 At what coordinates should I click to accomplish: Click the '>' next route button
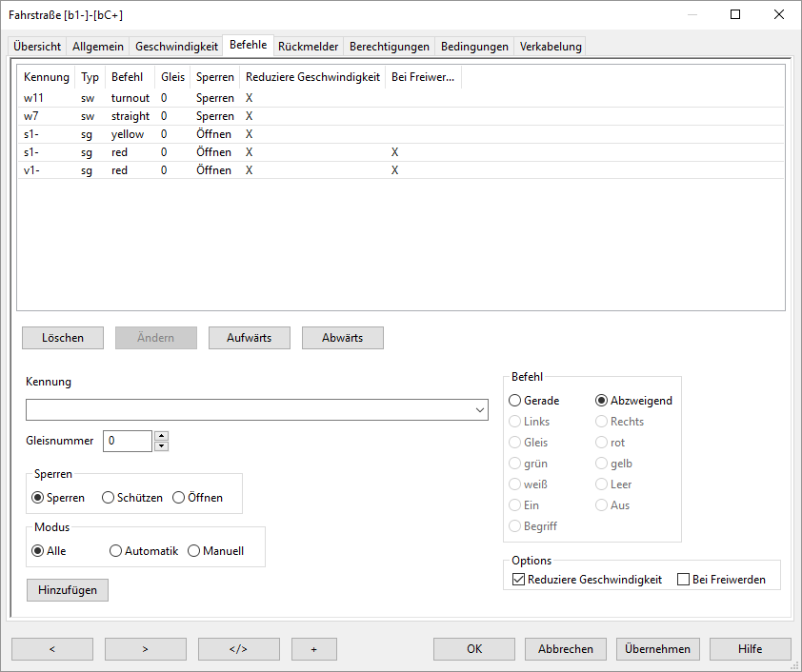point(145,649)
